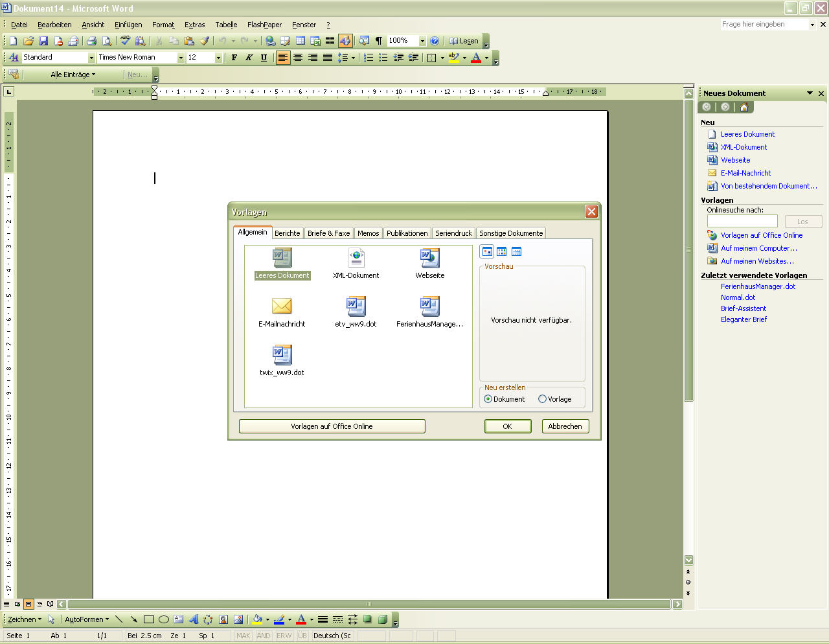Toggle left text alignment button
This screenshot has width=829, height=644.
click(x=283, y=58)
